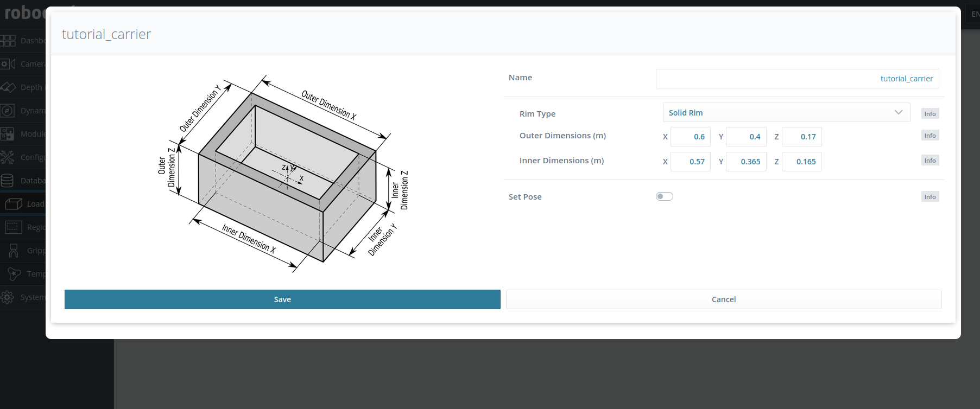Select the Load carrier box icon
980x409 pixels.
pos(14,204)
